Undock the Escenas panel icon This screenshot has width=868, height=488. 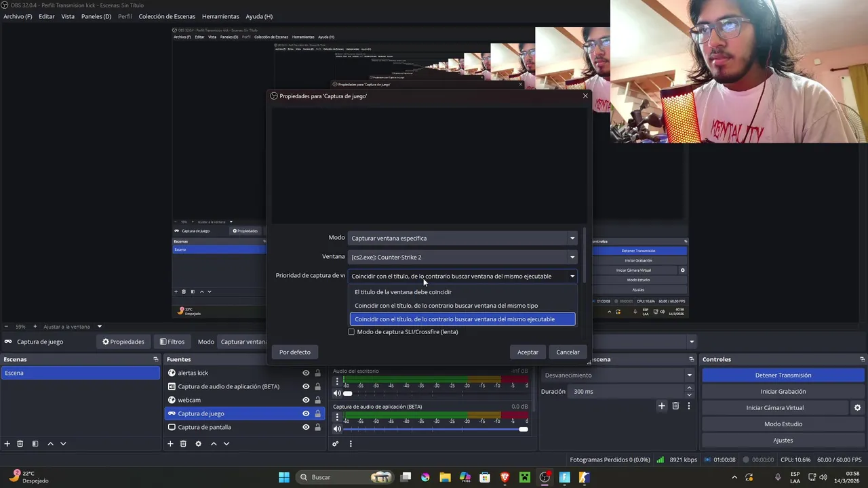click(155, 359)
